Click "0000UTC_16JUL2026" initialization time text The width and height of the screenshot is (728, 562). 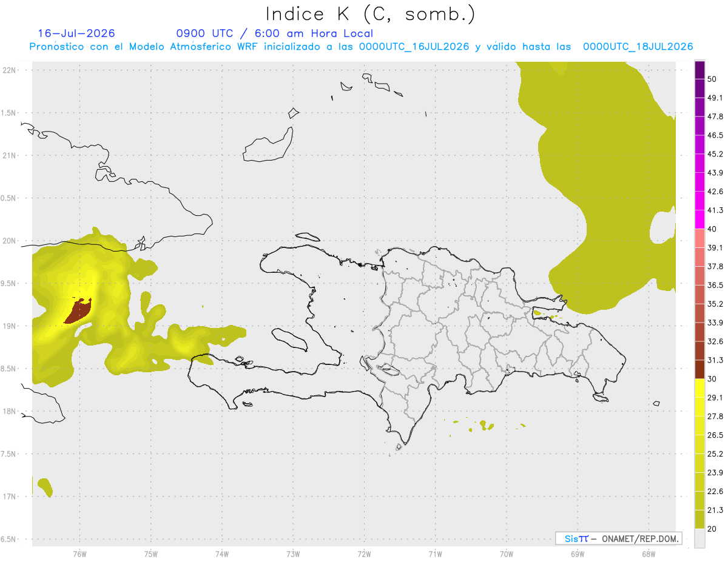point(414,47)
